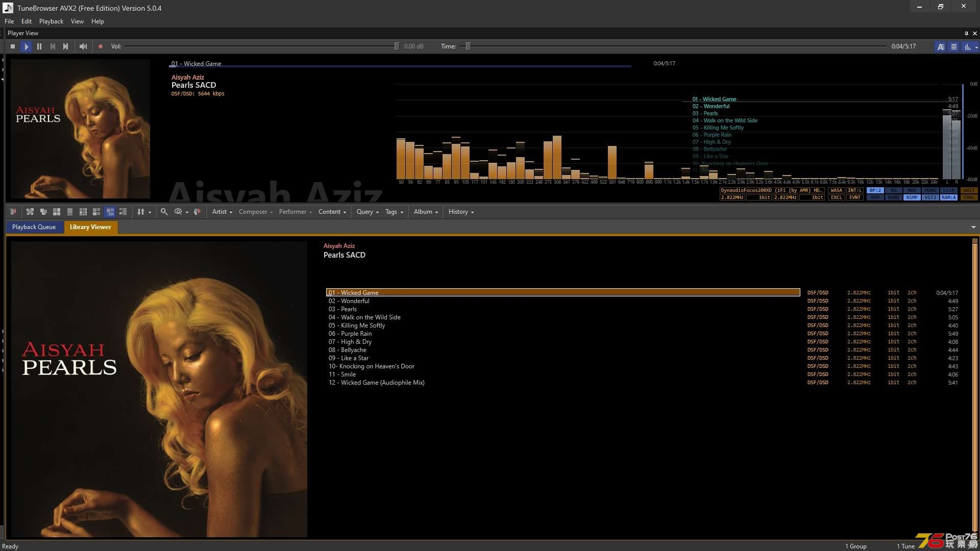980x551 pixels.
Task: Select the thumbnail with details view icon
Action: [96, 212]
